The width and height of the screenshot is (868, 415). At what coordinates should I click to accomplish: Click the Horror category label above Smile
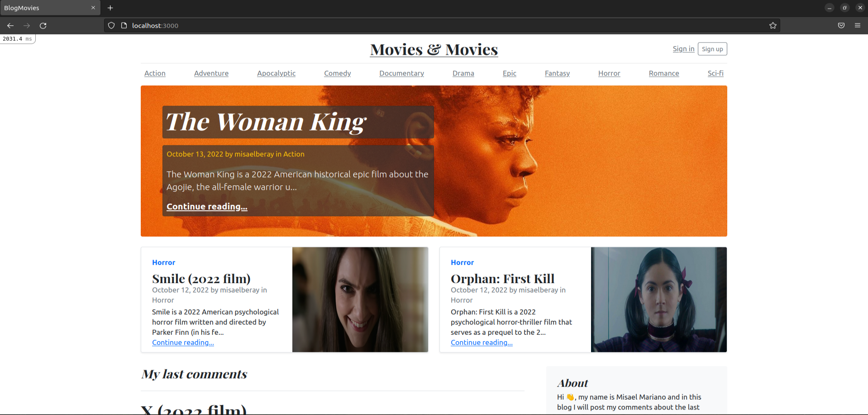point(163,262)
